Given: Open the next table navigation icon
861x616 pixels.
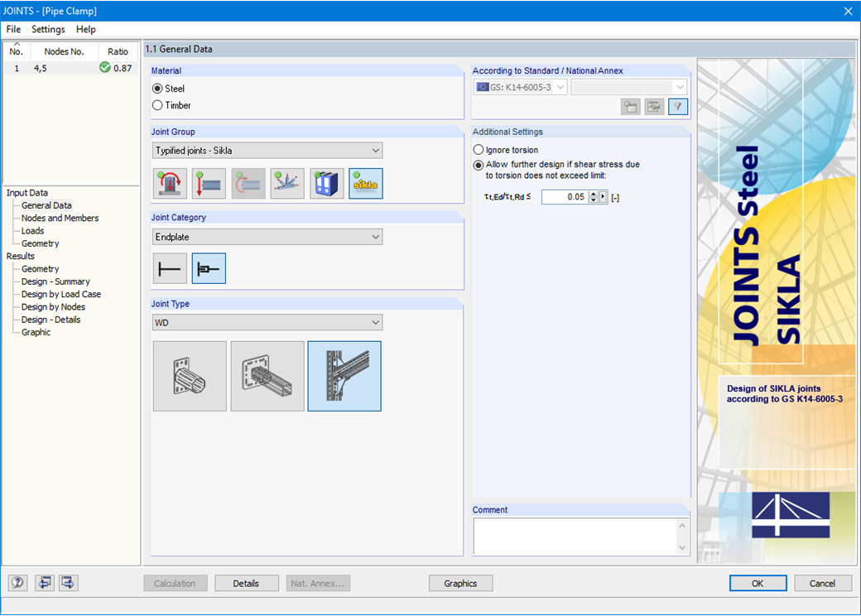Looking at the screenshot, I should (x=69, y=583).
